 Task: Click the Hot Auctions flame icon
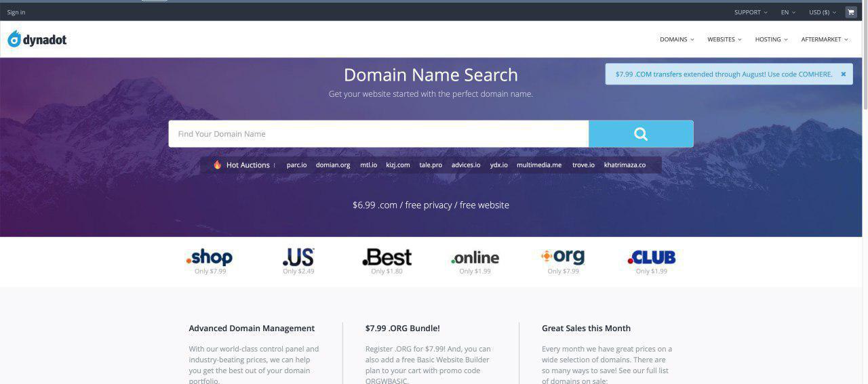tap(217, 165)
